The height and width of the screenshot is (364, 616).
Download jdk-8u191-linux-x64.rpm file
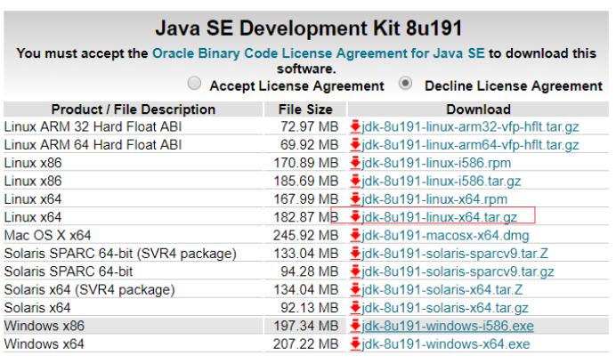click(x=434, y=199)
